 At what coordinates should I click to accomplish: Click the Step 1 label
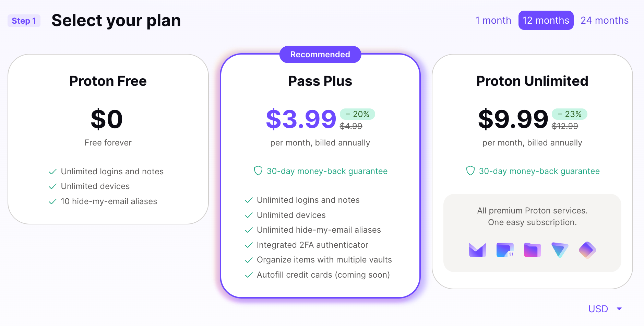[24, 21]
